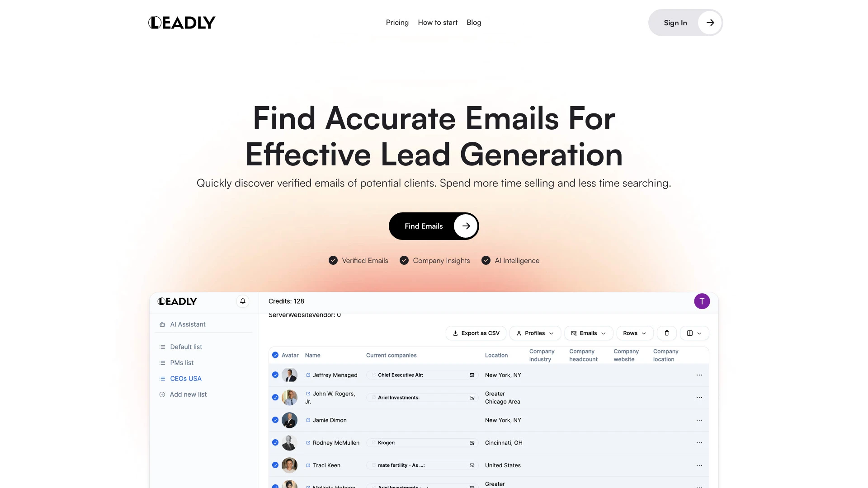Click the delete/trash icon in toolbar
Viewport: 868px width, 488px height.
pyautogui.click(x=666, y=333)
